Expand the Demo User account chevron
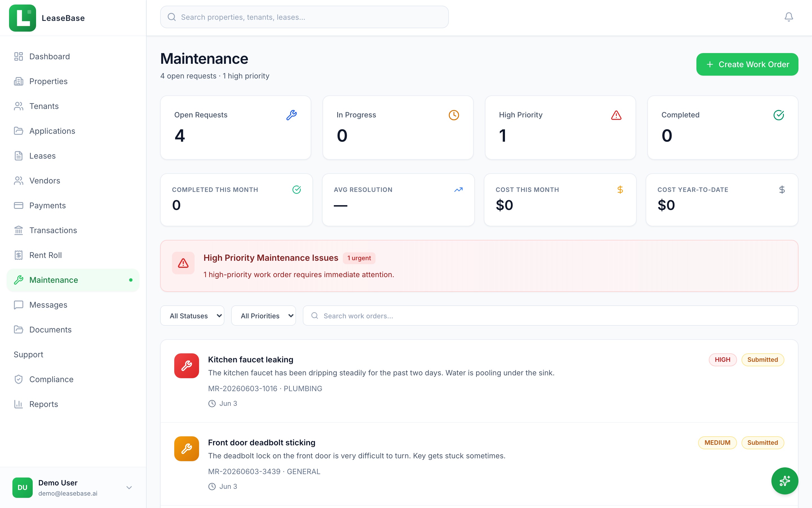This screenshot has height=508, width=812. click(129, 487)
